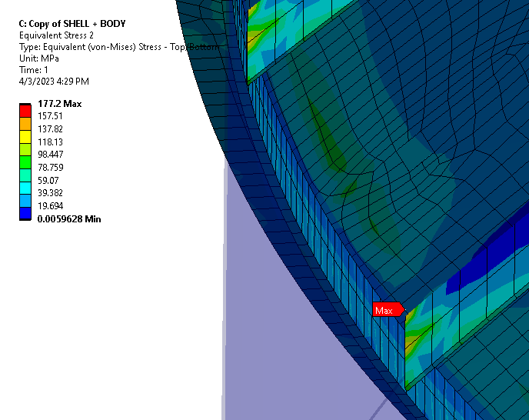This screenshot has height=420, width=529.
Task: Select the 'Equivalent Stress 2' result label
Action: coord(56,35)
